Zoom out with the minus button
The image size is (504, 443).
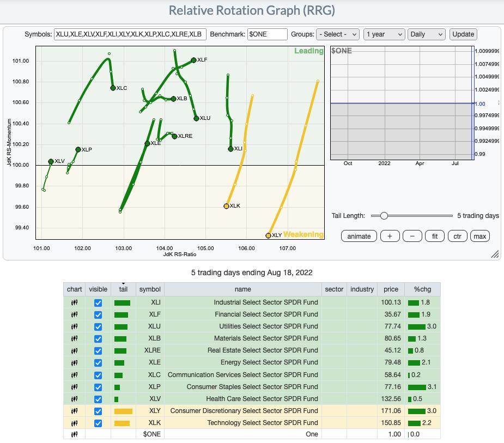coord(412,236)
